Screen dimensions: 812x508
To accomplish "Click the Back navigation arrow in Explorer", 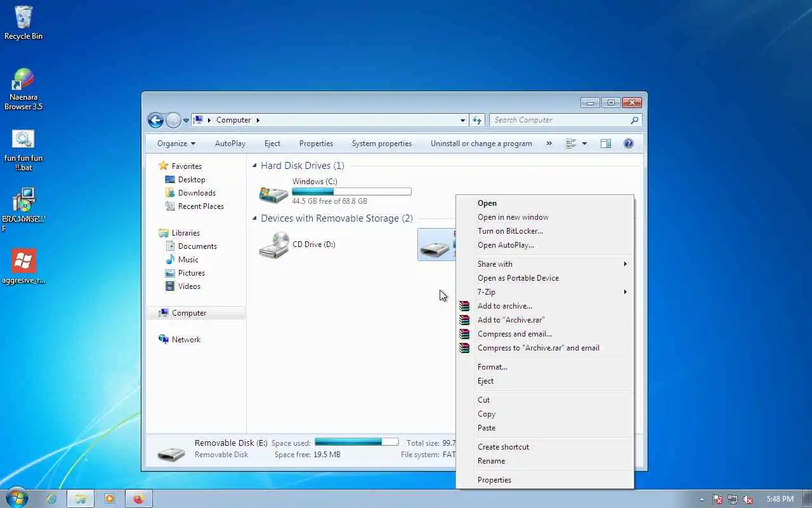I will click(155, 120).
